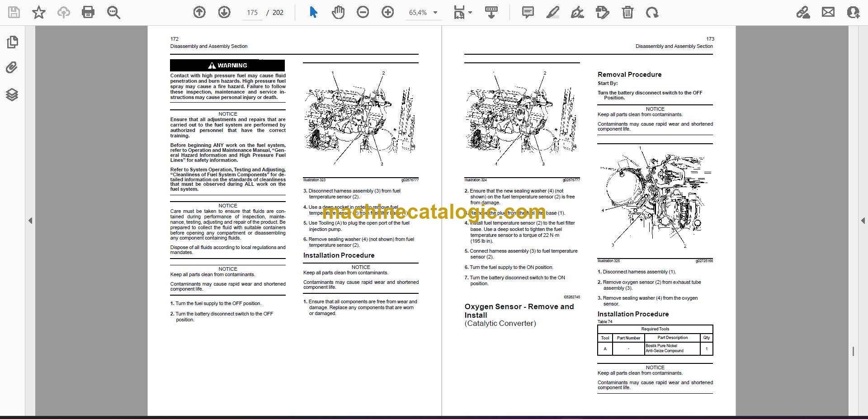The height and width of the screenshot is (419, 868).
Task: Click step 'Turn the fuel supply to the ON position'
Action: [x=509, y=268]
